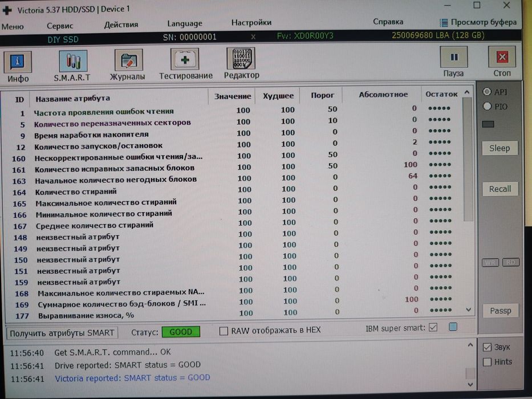Open the Настройки menu
The image size is (532, 399).
[251, 22]
